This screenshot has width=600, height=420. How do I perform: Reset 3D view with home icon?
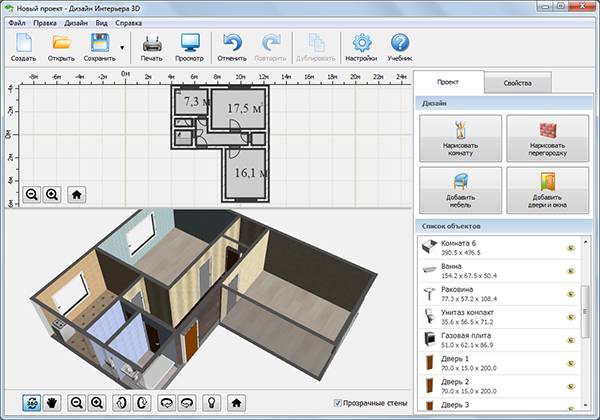(236, 403)
